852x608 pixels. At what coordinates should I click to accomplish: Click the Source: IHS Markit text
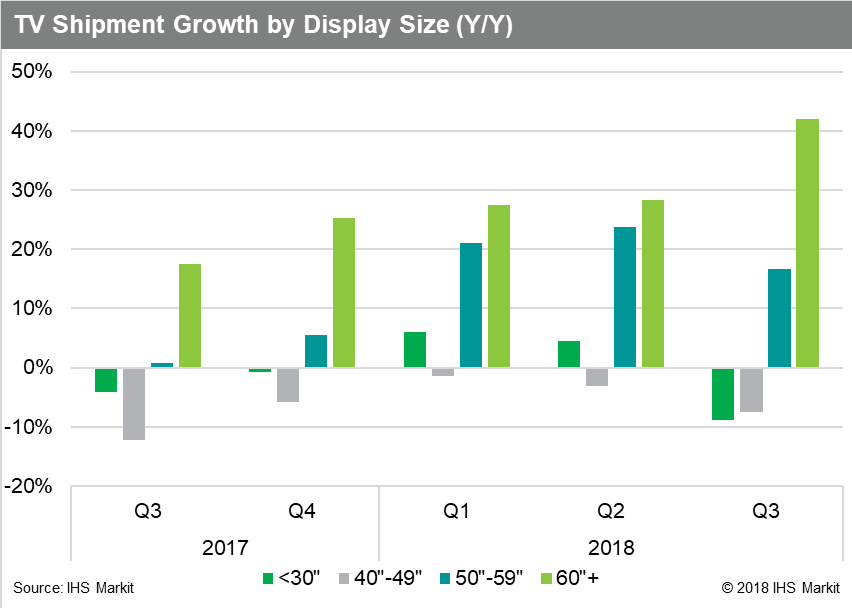(73, 587)
